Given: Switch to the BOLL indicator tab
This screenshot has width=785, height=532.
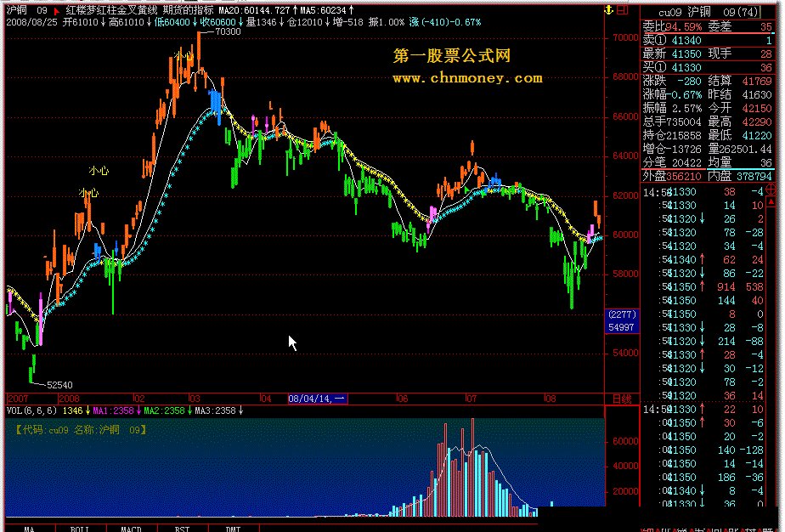Looking at the screenshot, I should coord(80,529).
